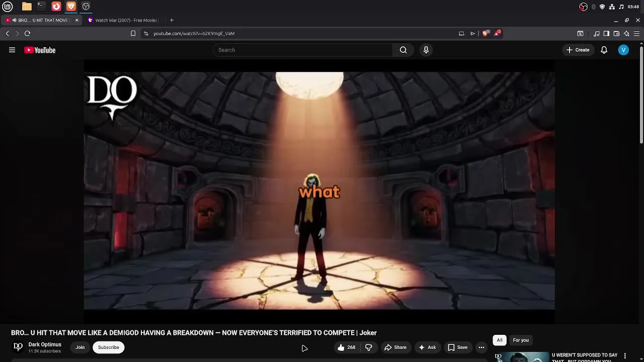This screenshot has height=362, width=644.
Task: Click the 03:48 system clock
Action: 633,7
